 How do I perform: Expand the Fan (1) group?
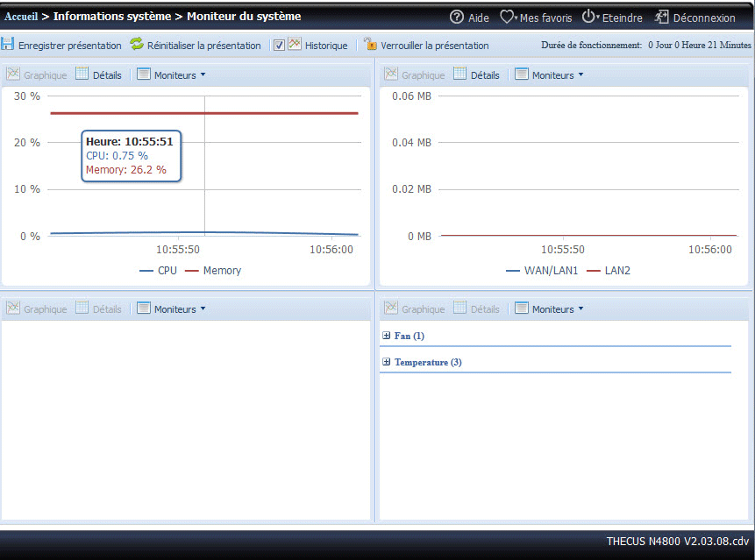click(386, 336)
